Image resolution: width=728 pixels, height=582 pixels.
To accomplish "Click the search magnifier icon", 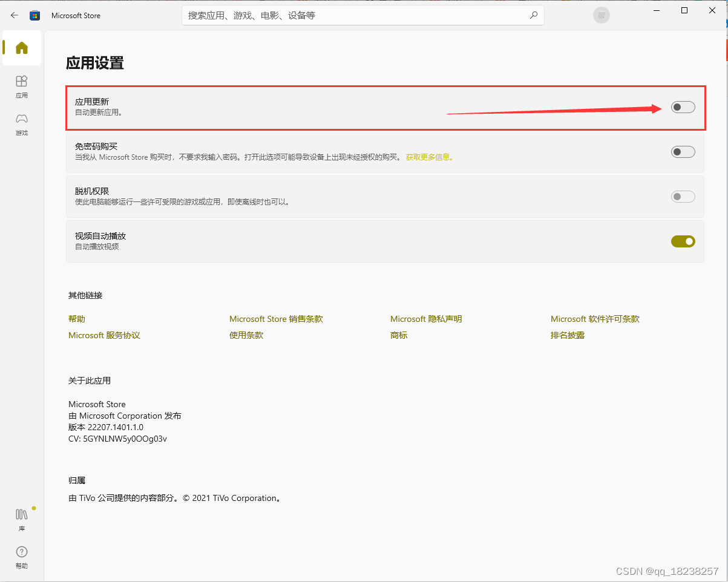I will 533,16.
